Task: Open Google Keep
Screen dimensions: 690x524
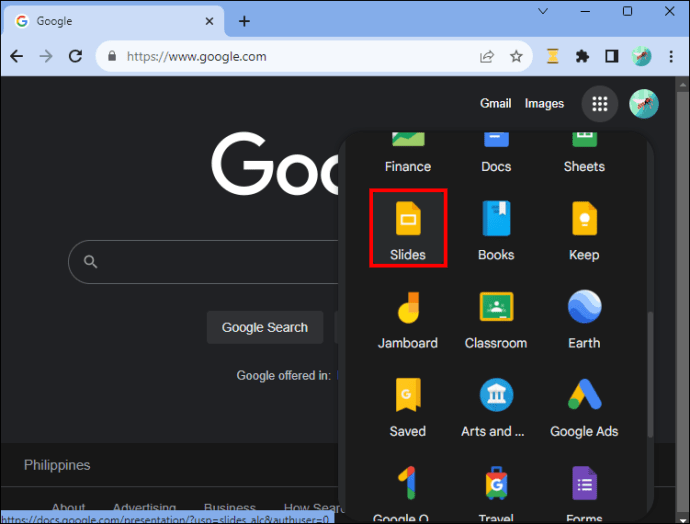Action: (x=584, y=231)
